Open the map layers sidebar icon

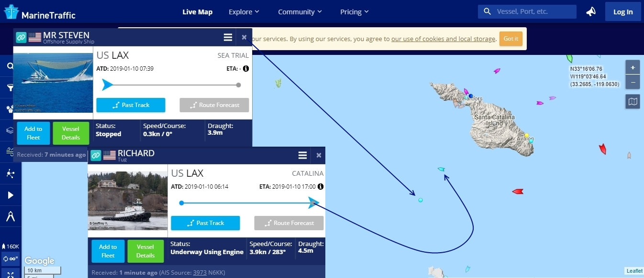pos(10,130)
